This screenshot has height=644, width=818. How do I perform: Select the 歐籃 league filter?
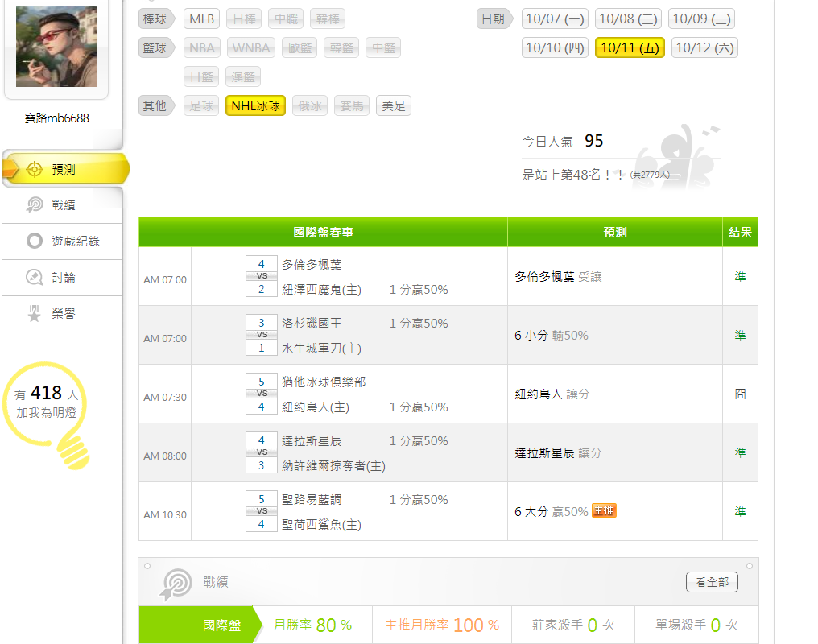300,48
